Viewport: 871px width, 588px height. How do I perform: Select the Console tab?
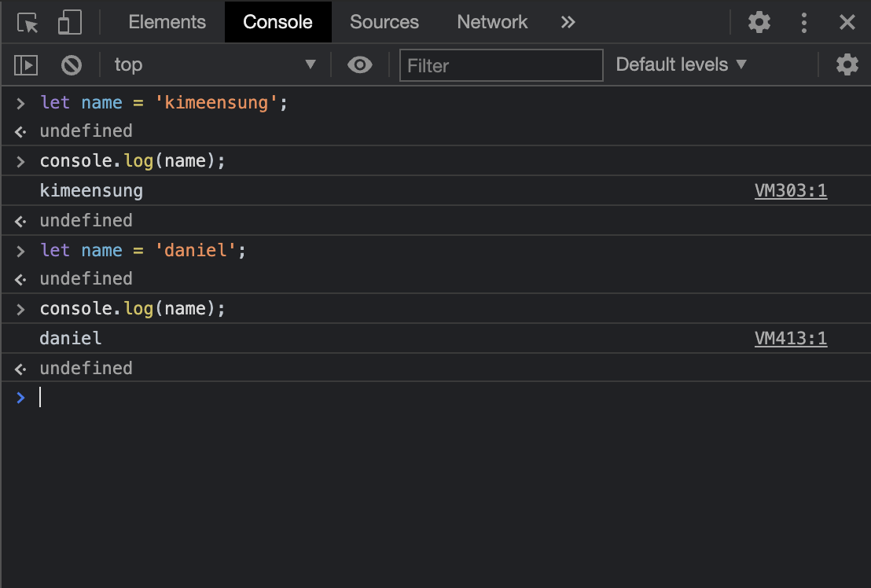tap(277, 22)
